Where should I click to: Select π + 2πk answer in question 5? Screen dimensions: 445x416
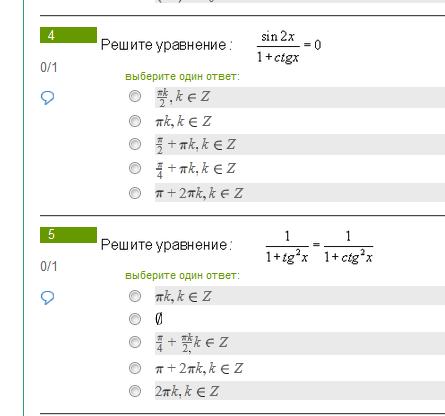click(135, 368)
